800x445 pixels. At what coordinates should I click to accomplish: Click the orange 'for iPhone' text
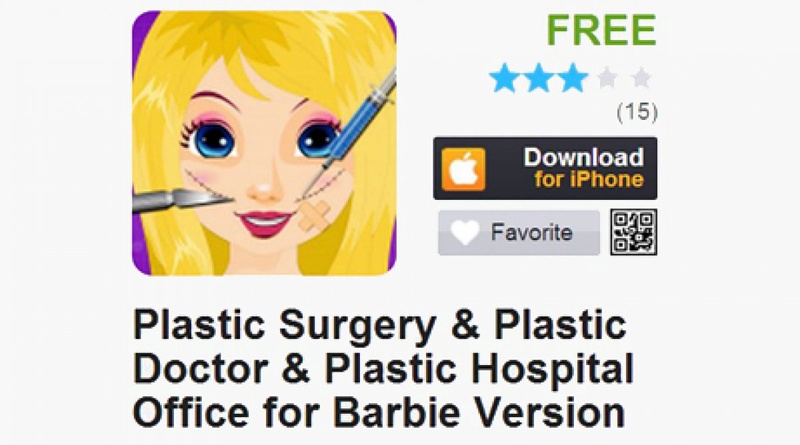pyautogui.click(x=589, y=180)
